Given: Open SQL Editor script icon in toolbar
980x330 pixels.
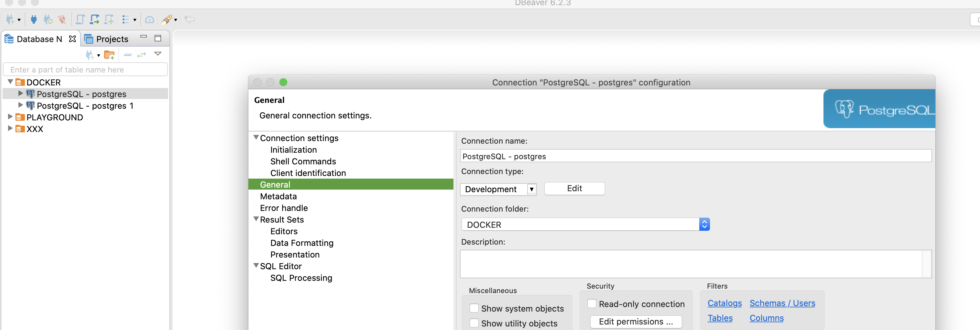Looking at the screenshot, I should click(80, 19).
